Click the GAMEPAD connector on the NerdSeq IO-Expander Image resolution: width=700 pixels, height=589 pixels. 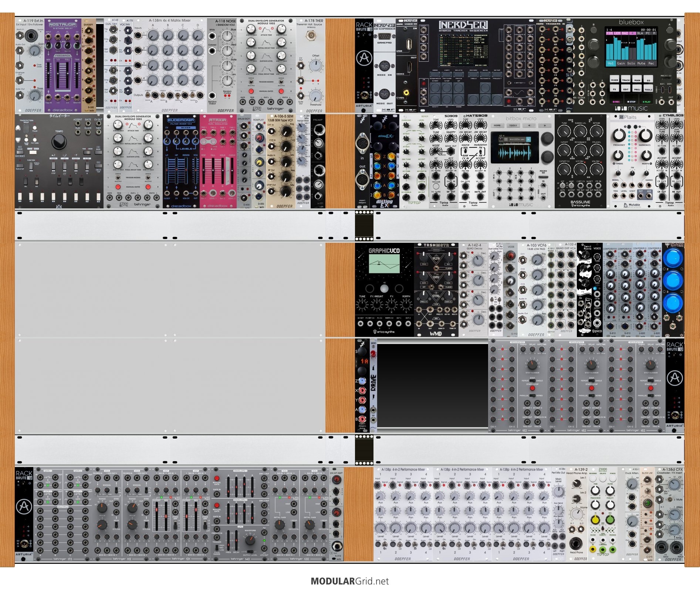tap(384, 36)
